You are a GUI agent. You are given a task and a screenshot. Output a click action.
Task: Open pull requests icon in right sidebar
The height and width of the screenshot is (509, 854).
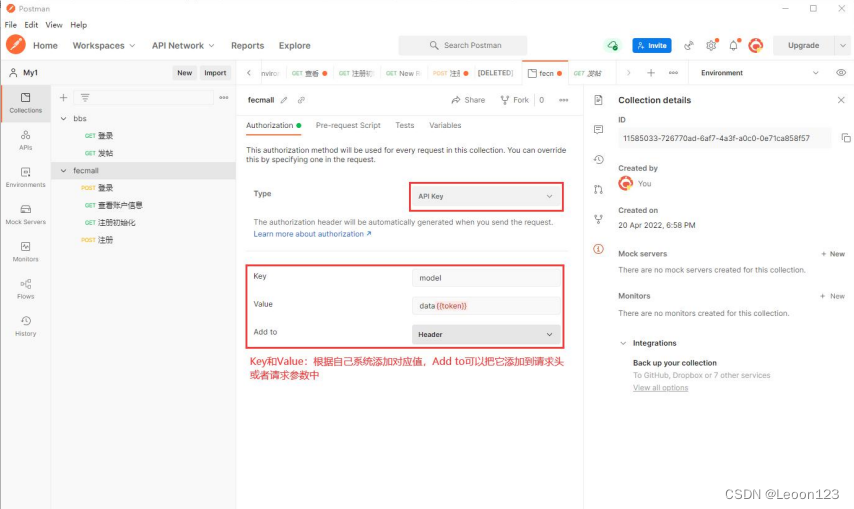[599, 189]
